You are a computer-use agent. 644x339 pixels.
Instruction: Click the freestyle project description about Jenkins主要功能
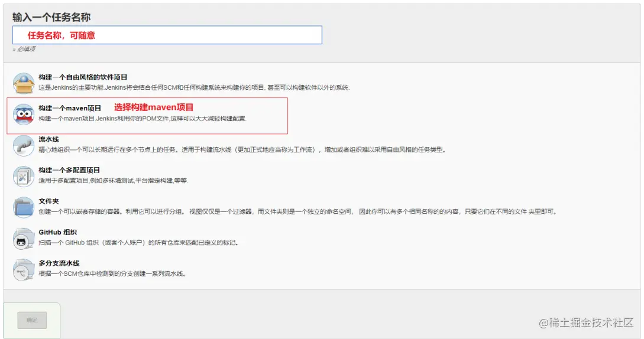coord(195,87)
